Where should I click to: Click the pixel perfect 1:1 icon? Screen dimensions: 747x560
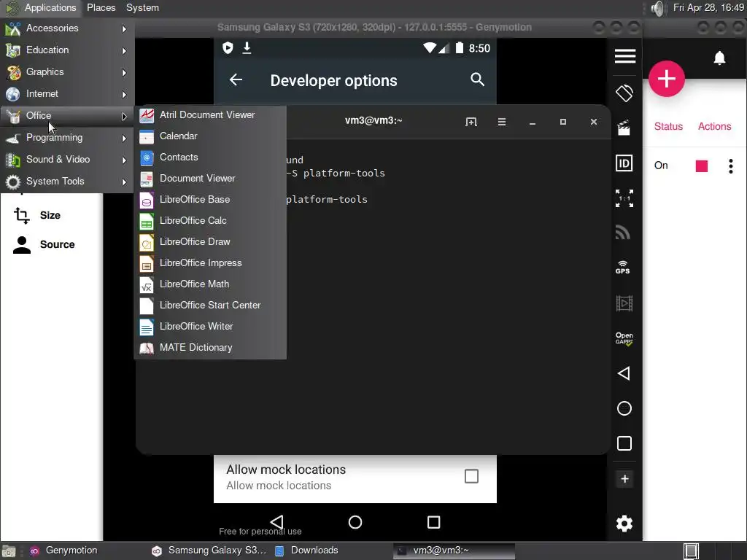click(x=624, y=198)
